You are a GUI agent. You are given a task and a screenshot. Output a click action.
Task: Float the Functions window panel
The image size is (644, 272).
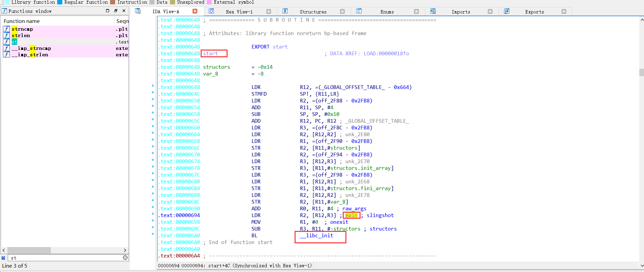pyautogui.click(x=115, y=11)
